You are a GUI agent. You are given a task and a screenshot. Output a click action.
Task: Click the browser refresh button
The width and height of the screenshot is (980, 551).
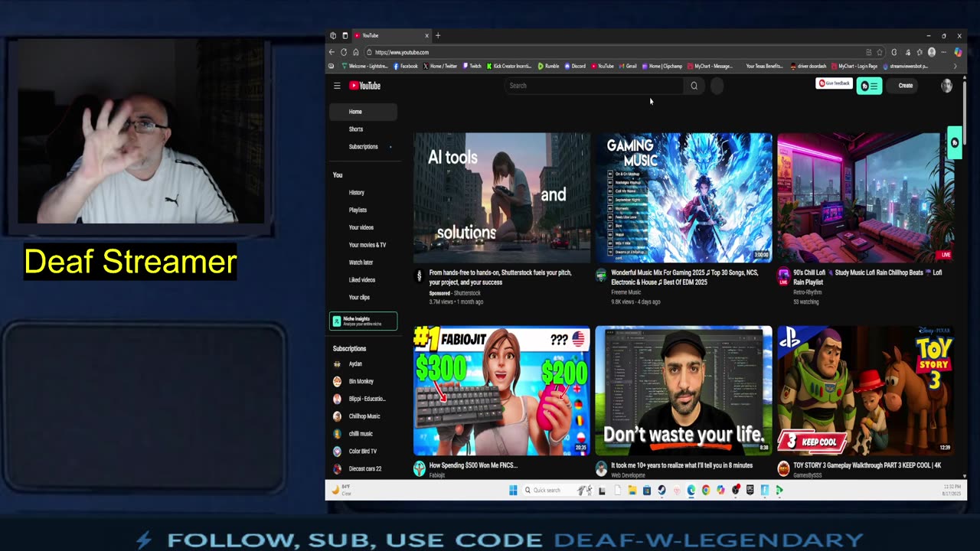[x=344, y=52]
